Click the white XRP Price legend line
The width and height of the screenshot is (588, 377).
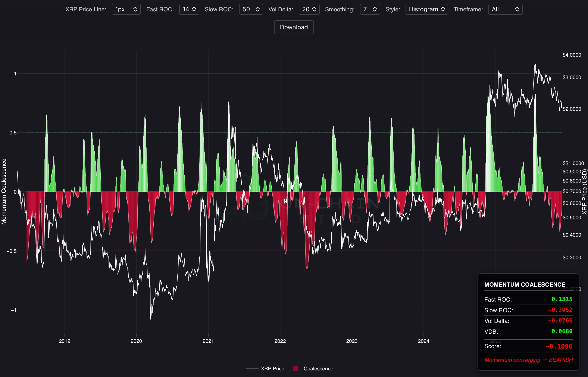click(252, 368)
